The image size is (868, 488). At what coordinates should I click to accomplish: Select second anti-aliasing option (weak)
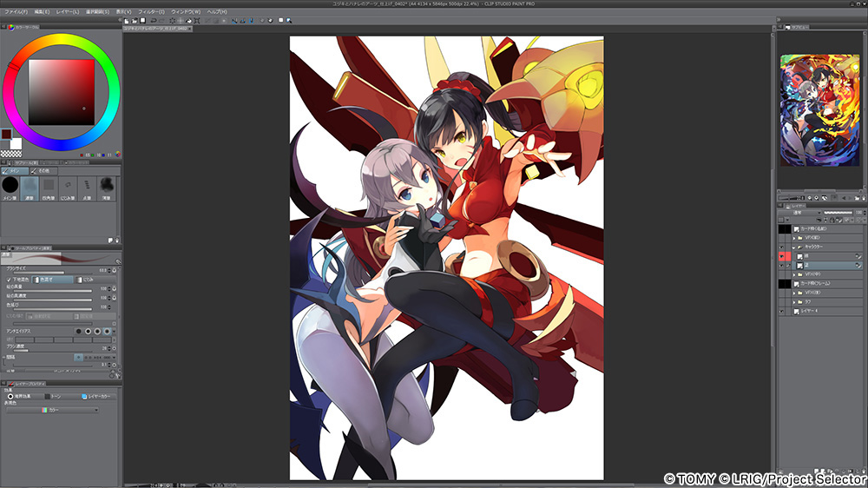[x=88, y=331]
